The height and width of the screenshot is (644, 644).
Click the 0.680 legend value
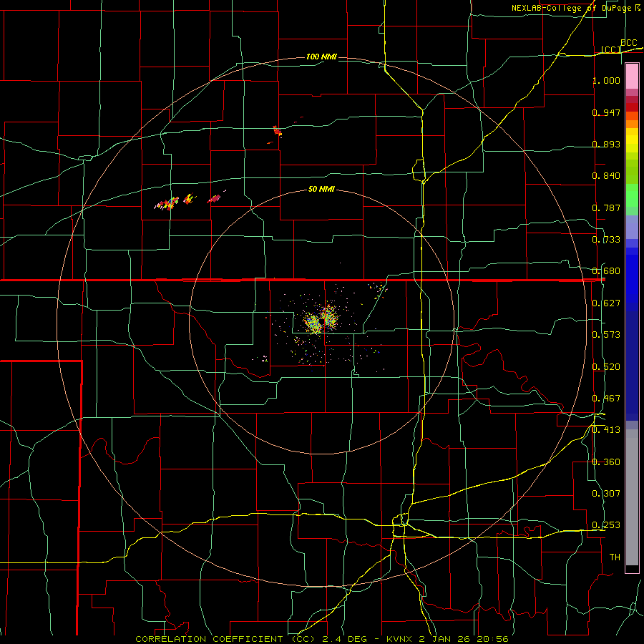coord(606,271)
